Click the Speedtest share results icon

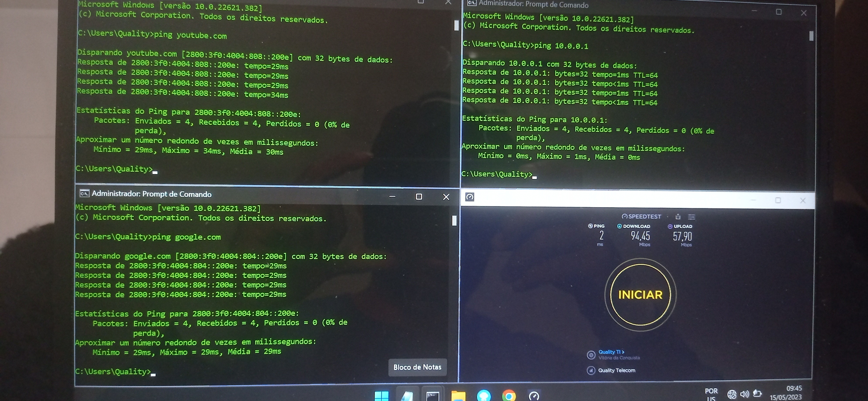click(678, 217)
